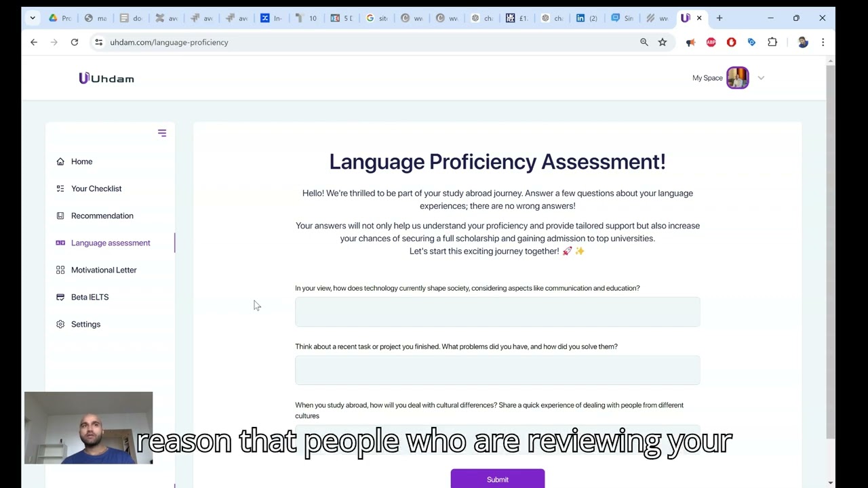Click the Language Proficiency Assessment heading
868x488 pixels.
point(498,161)
